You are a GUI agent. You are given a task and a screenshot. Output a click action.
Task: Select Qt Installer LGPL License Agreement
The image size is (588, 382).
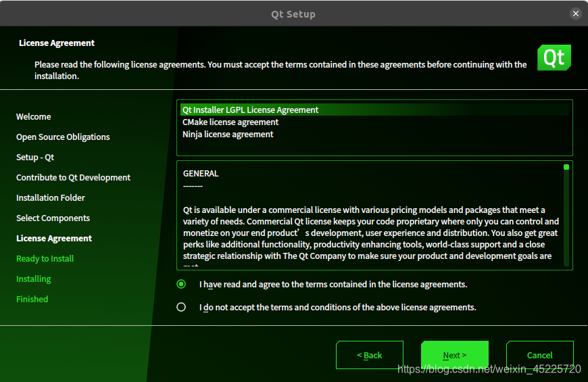pyautogui.click(x=374, y=110)
